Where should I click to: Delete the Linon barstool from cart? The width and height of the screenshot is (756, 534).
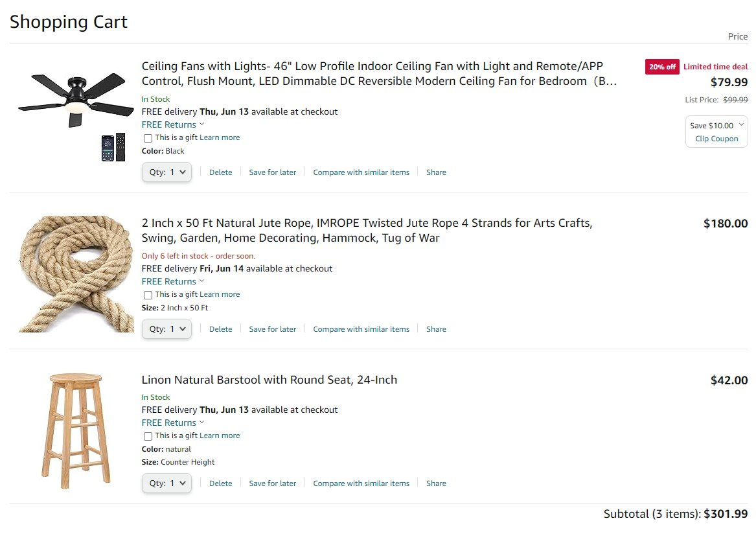220,483
